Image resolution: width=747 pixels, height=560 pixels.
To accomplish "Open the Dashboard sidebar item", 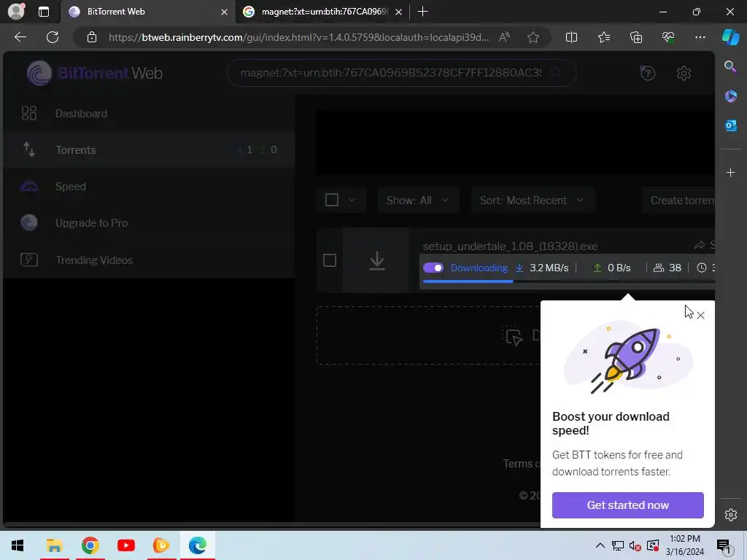I will pyautogui.click(x=149, y=113).
